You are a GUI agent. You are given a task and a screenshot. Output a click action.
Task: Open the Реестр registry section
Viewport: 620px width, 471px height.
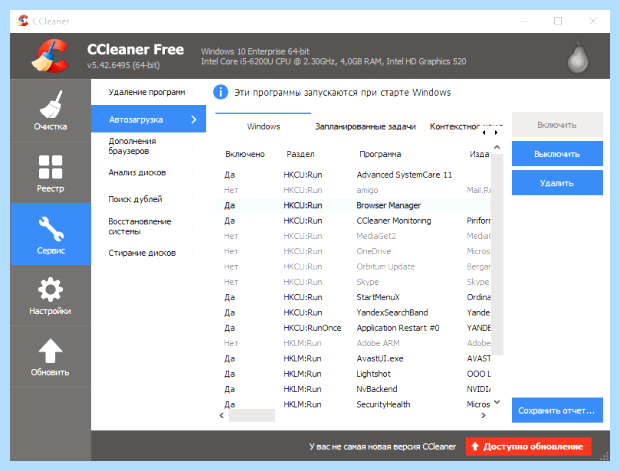50,173
